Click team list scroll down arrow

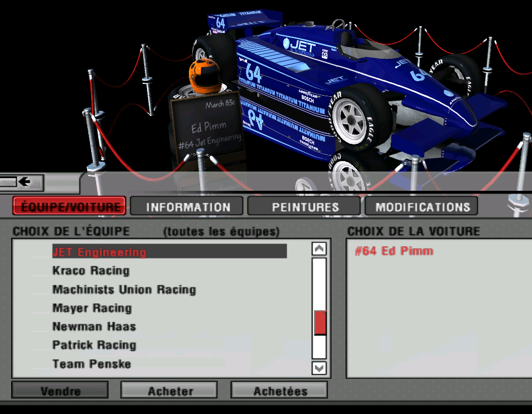click(319, 368)
